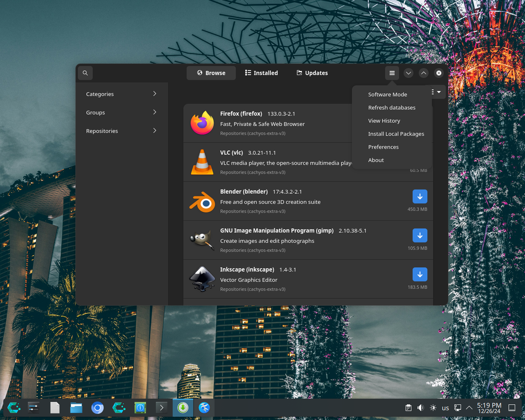
Task: Click the Inkscape logo icon
Action: [202, 279]
